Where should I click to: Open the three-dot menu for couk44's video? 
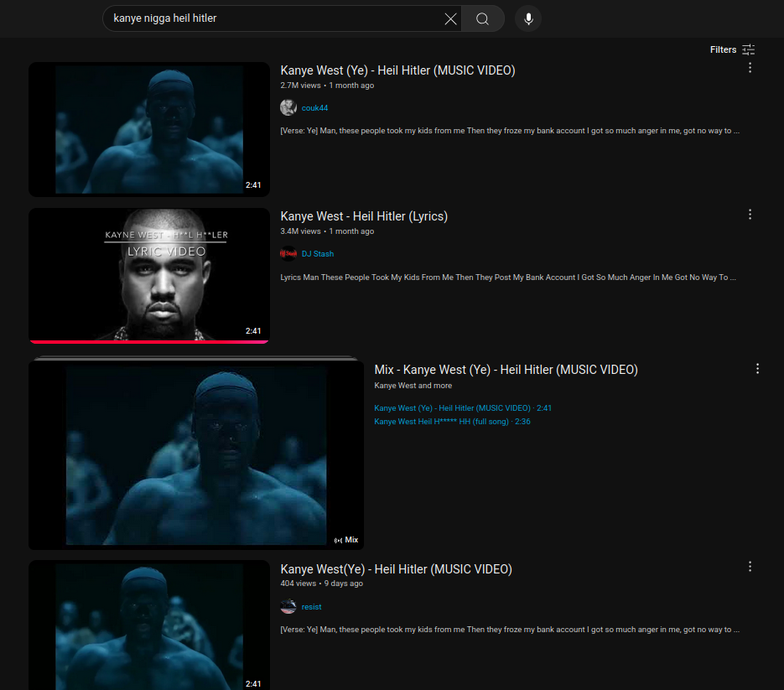750,68
